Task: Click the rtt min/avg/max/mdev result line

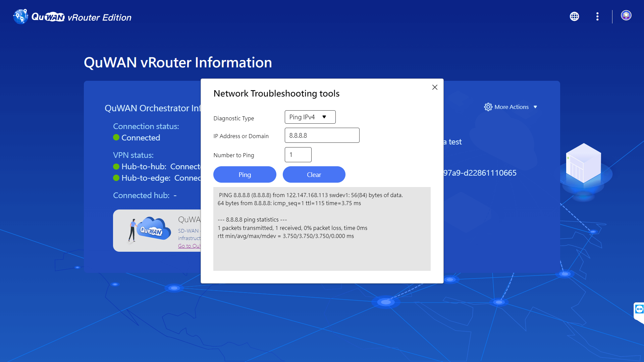Action: tap(286, 236)
